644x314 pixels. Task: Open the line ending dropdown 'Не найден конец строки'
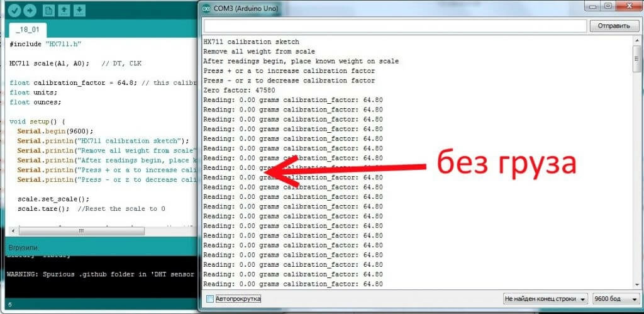click(546, 299)
